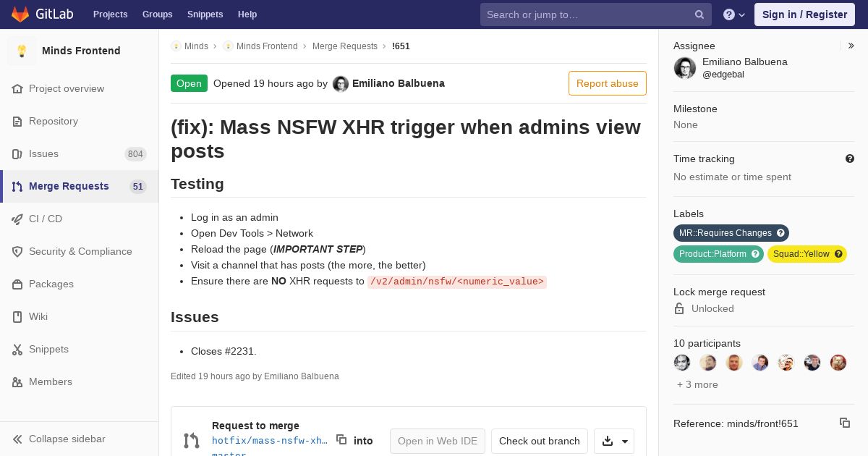
Task: Click the Merge Requests breadcrumb link
Action: [345, 46]
